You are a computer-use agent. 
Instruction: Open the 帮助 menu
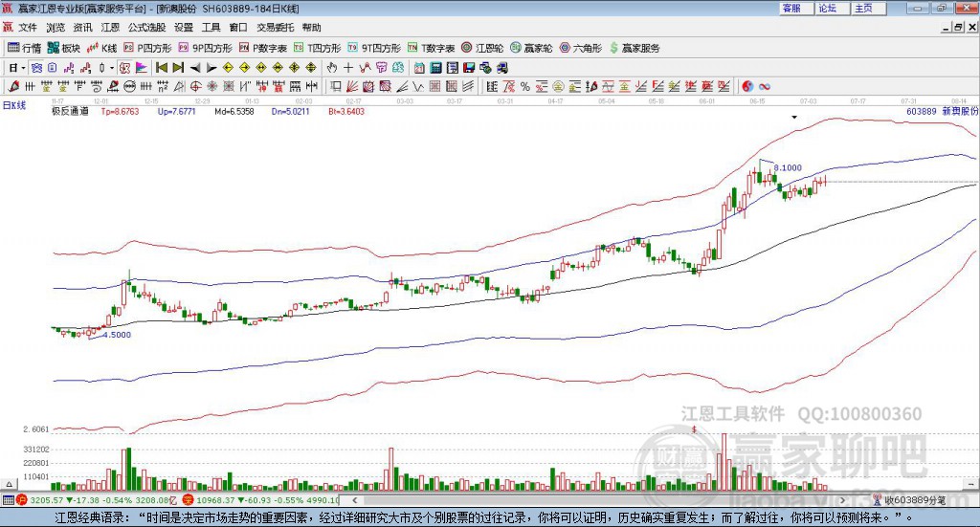coord(311,28)
